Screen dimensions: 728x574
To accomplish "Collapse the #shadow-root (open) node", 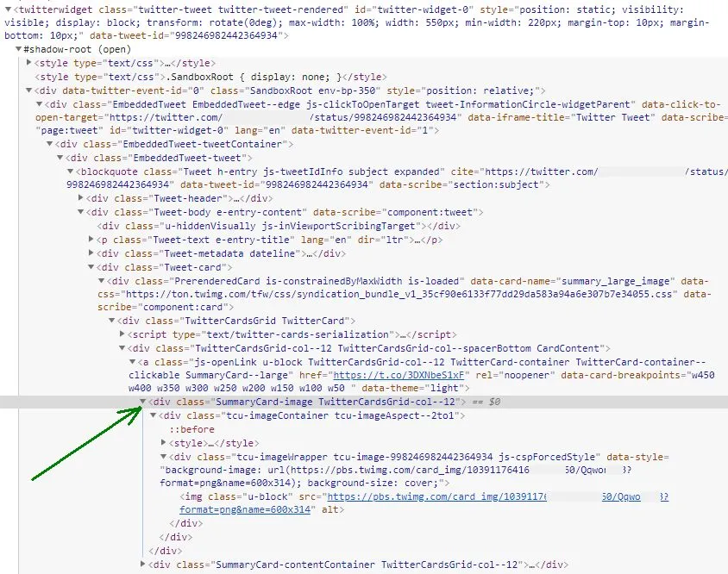I will [x=19, y=49].
